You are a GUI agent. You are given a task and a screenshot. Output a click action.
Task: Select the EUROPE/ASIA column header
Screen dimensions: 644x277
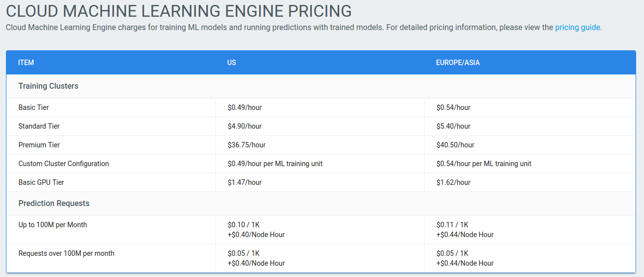(x=458, y=63)
